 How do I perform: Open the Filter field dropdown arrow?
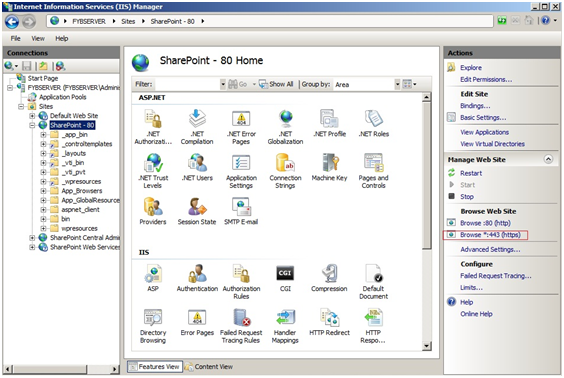click(223, 84)
